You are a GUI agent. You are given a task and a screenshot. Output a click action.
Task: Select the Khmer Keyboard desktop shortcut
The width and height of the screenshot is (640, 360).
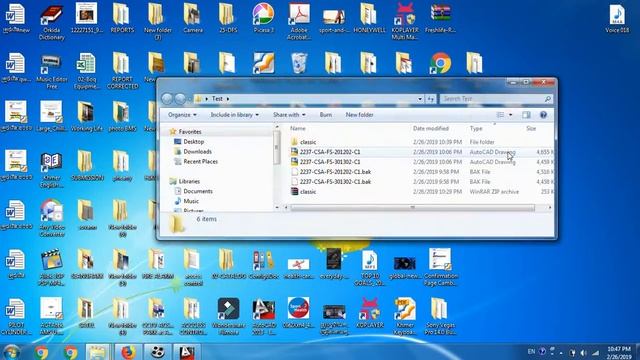click(404, 316)
